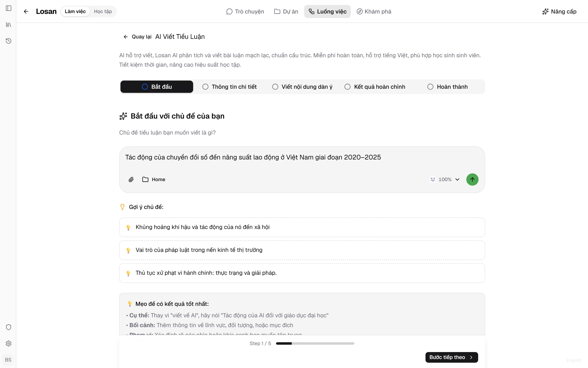Click into the essay topic text field
Image resolution: width=588 pixels, height=368 pixels.
tap(302, 157)
